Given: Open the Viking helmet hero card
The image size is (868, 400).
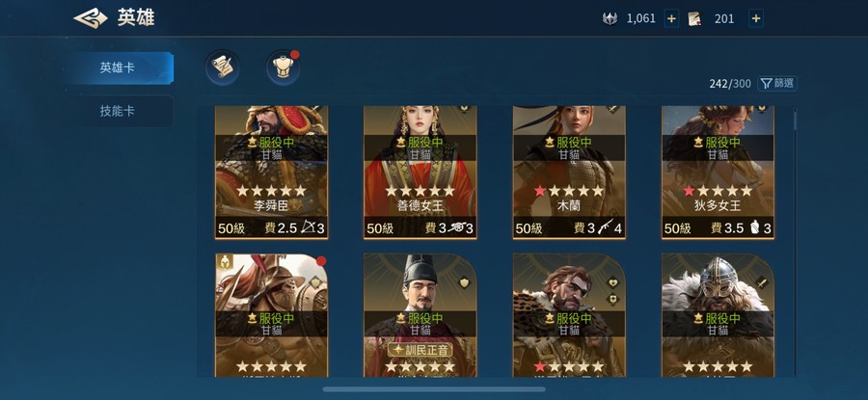Looking at the screenshot, I should pyautogui.click(x=718, y=315).
